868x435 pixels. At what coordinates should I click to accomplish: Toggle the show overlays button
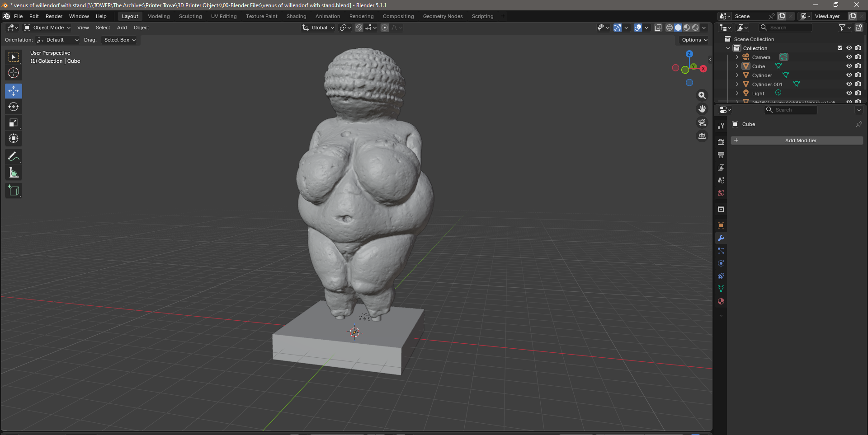(638, 28)
